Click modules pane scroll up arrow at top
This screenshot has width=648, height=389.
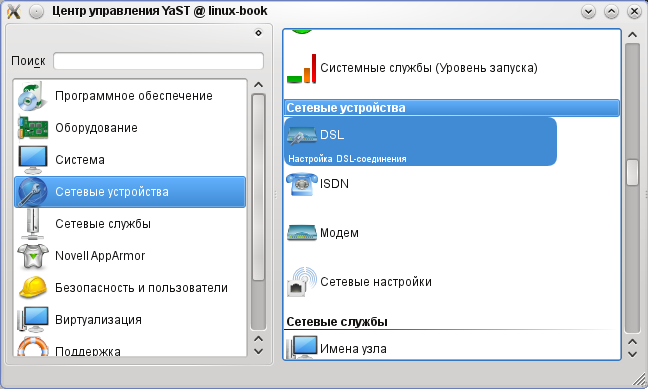click(x=632, y=35)
